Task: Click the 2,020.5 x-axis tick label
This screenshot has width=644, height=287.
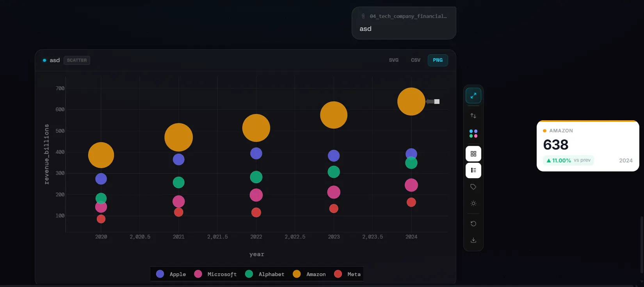Action: pyautogui.click(x=140, y=237)
